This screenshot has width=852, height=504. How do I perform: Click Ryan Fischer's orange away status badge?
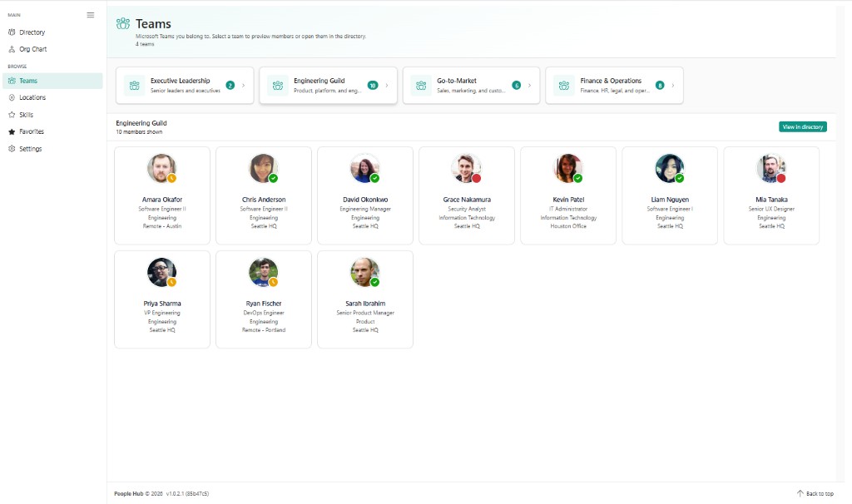point(273,282)
